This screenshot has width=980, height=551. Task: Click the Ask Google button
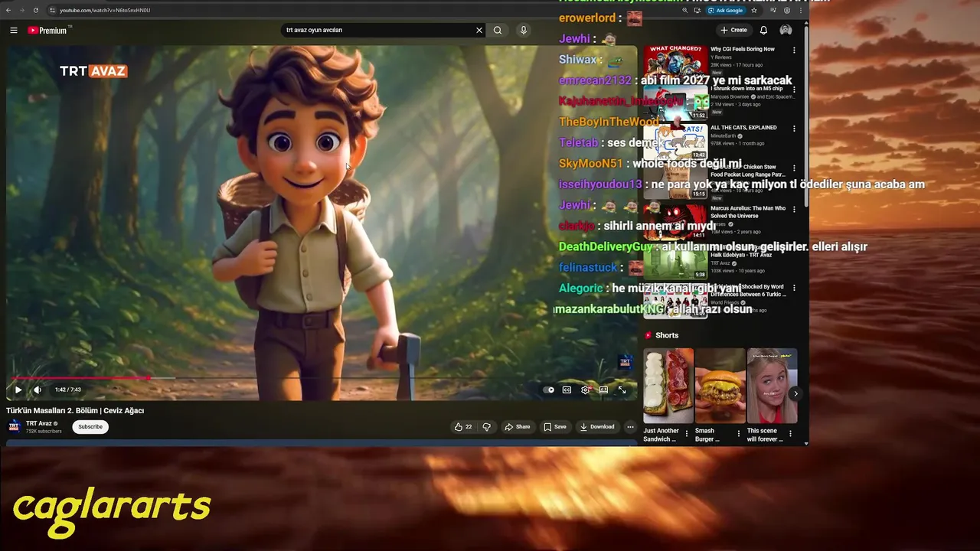[x=726, y=10]
